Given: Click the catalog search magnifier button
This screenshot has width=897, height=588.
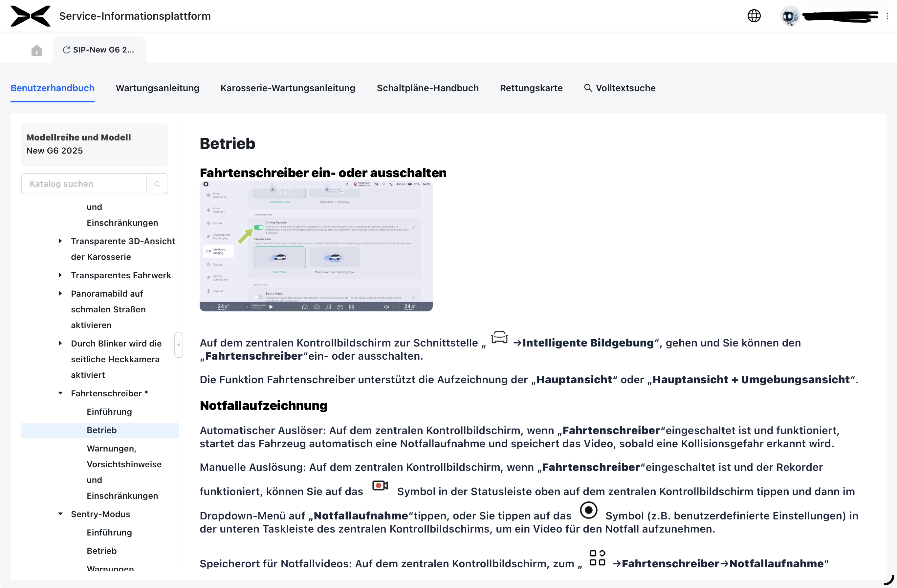Looking at the screenshot, I should [157, 184].
